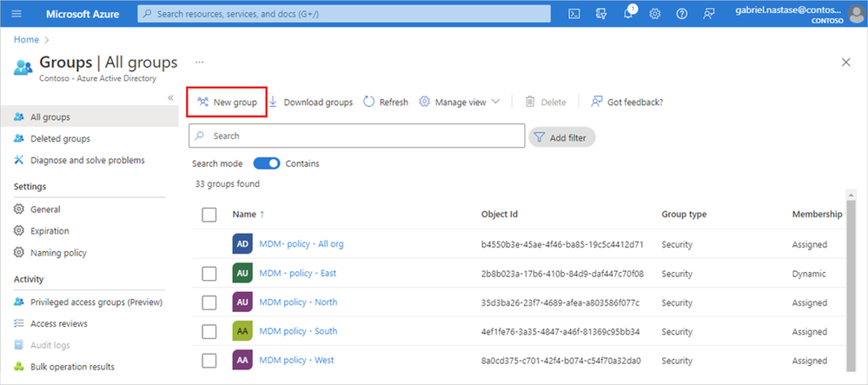Image resolution: width=868 pixels, height=385 pixels.
Task: Click the global search bar
Action: pos(344,14)
